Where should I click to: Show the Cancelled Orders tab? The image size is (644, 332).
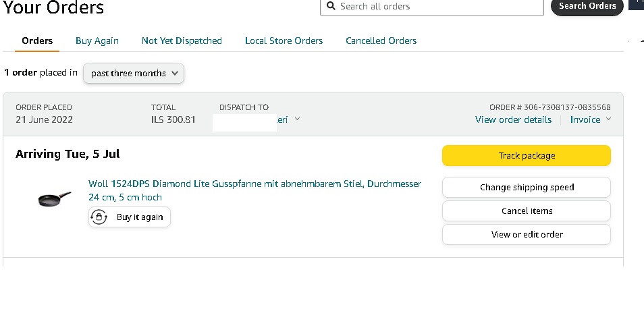[x=381, y=40]
